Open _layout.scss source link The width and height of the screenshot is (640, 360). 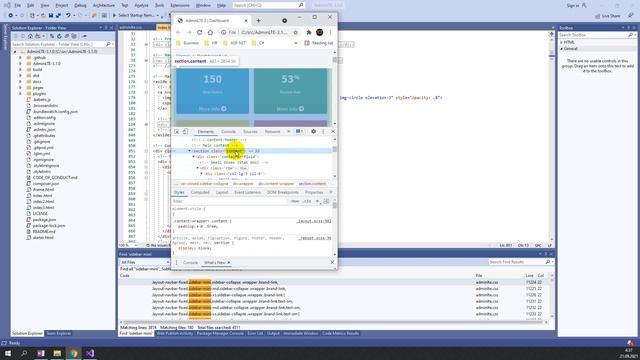click(313, 221)
